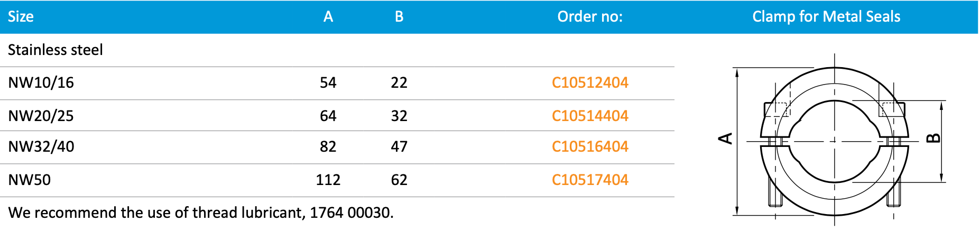Open order number C10514404 link
Image resolution: width=980 pixels, height=240 pixels.
[x=590, y=116]
